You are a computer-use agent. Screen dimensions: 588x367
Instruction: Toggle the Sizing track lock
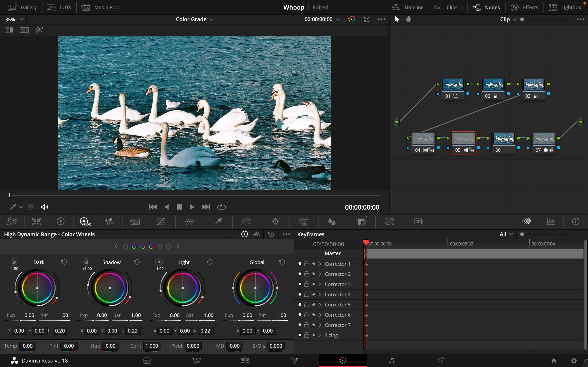307,335
